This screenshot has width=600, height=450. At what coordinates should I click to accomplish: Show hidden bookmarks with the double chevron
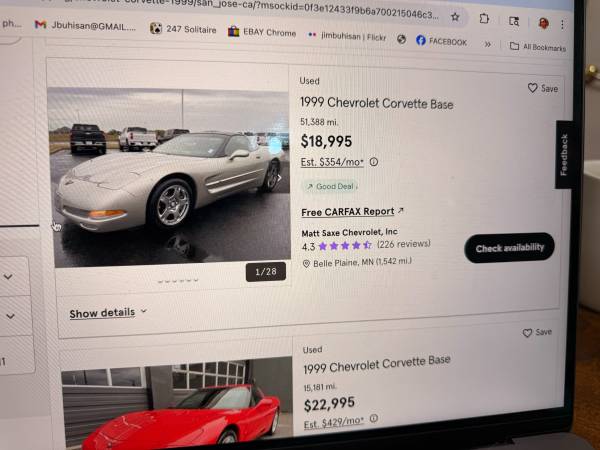click(488, 44)
